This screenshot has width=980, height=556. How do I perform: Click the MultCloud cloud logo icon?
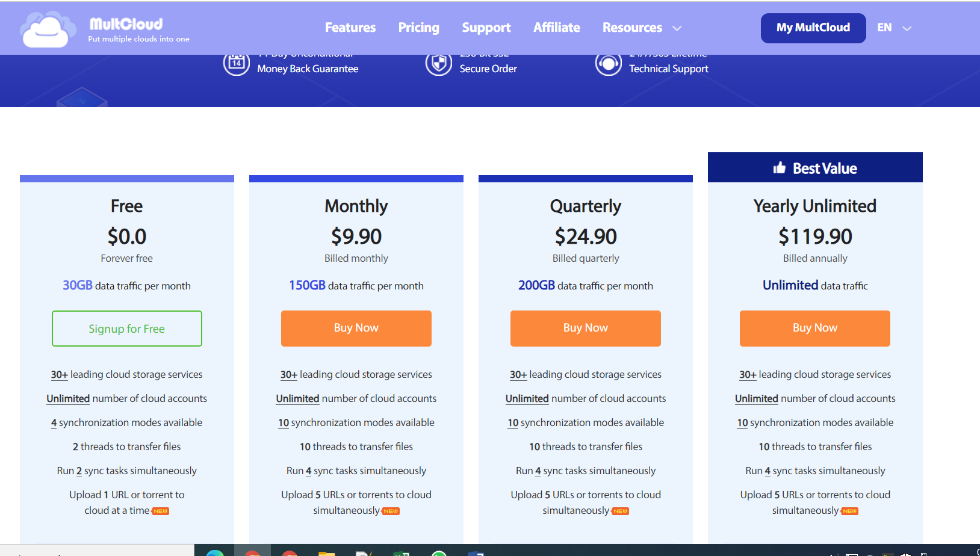[48, 29]
